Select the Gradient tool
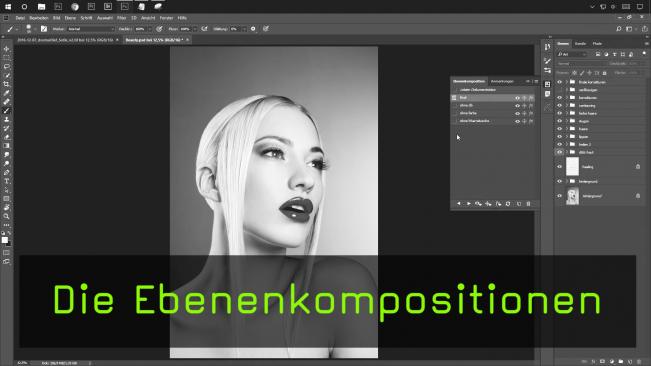Screen dimensions: 651x366 coord(6,145)
